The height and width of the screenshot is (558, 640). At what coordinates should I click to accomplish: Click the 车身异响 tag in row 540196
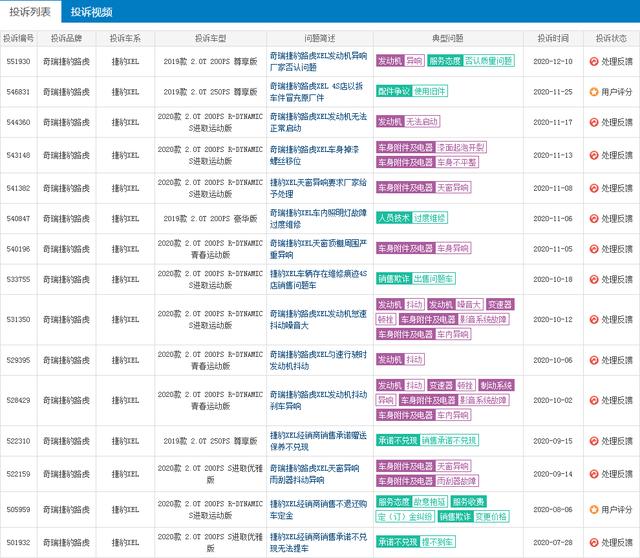tap(453, 248)
